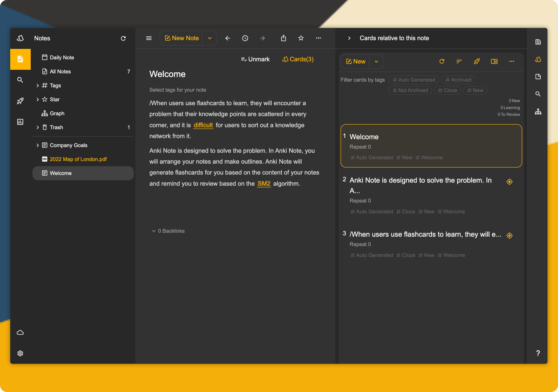Open note history clock icon
Viewport: 558px width, 392px height.
point(245,38)
